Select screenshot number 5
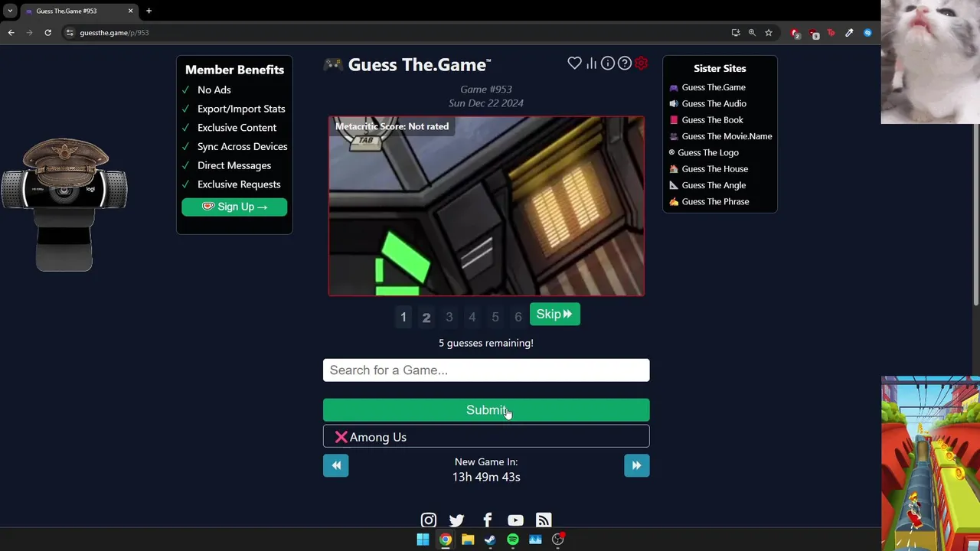 click(x=495, y=317)
